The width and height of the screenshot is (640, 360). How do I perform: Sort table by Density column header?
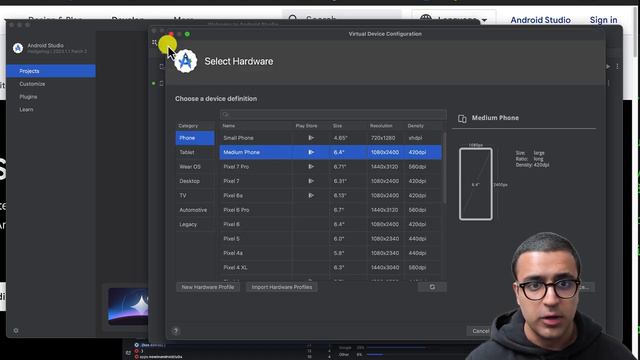[416, 126]
